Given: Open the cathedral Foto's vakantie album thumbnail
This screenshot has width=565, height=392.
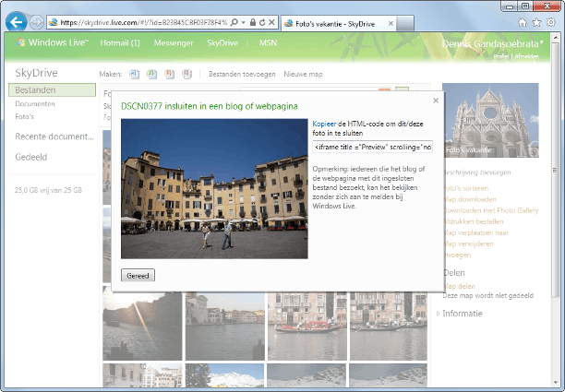Looking at the screenshot, I should (x=490, y=120).
